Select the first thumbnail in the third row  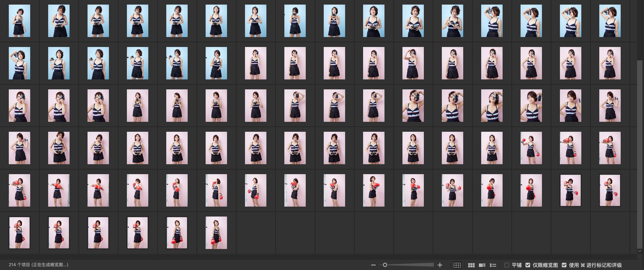19,106
